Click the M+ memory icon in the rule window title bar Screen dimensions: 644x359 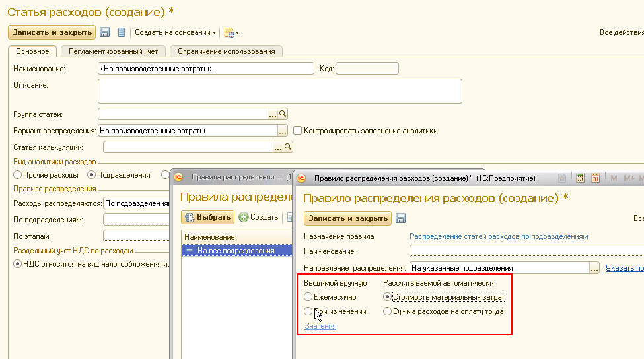[x=629, y=178]
